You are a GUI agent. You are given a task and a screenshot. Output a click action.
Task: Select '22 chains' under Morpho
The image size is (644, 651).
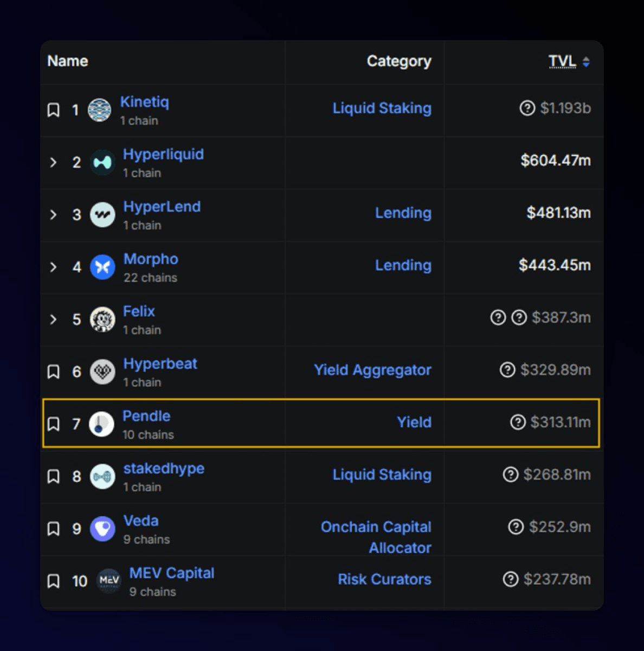click(x=150, y=278)
